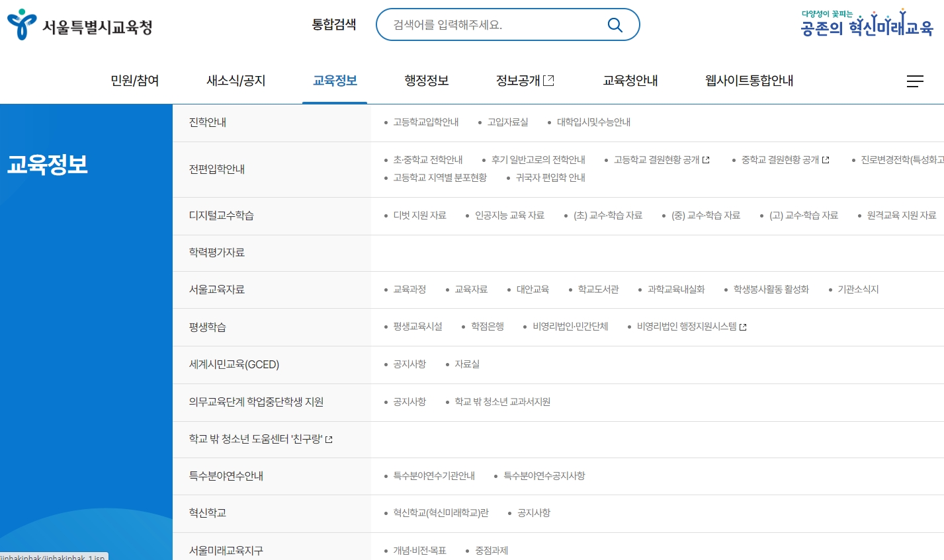
Task: Select the 교육정보 menu tab
Action: coord(335,81)
